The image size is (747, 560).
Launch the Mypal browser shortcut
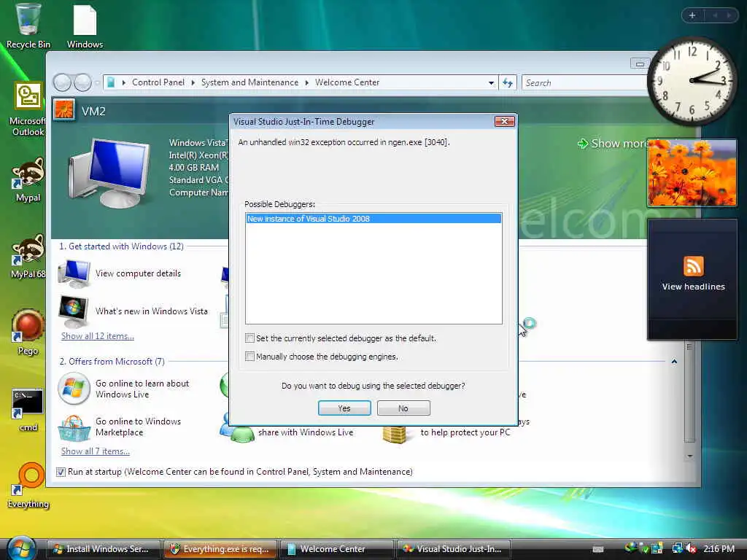pyautogui.click(x=28, y=180)
